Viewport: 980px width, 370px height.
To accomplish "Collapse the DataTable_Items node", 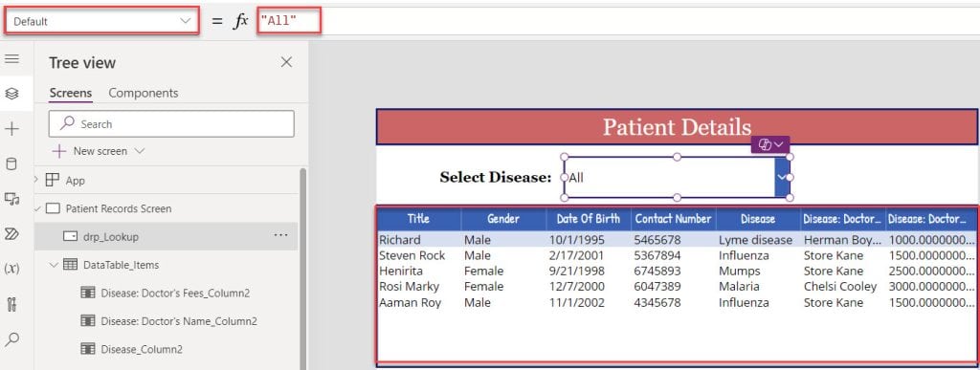I will [54, 265].
